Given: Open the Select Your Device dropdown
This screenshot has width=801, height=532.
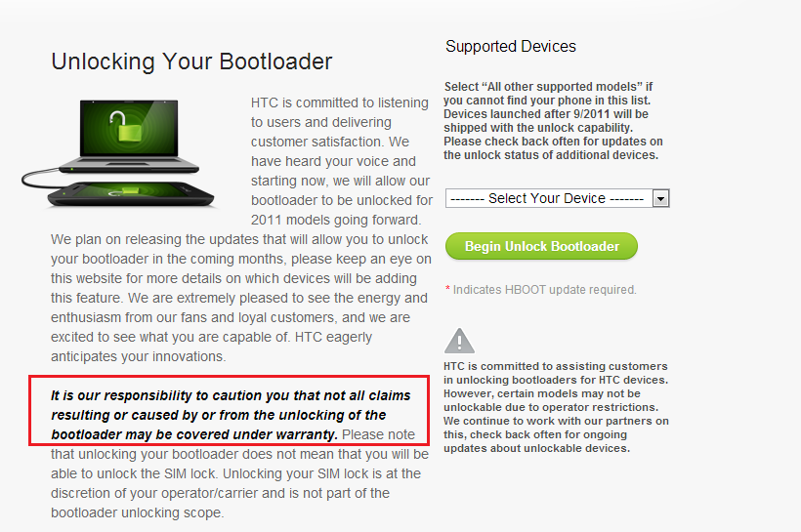Looking at the screenshot, I should click(x=558, y=198).
